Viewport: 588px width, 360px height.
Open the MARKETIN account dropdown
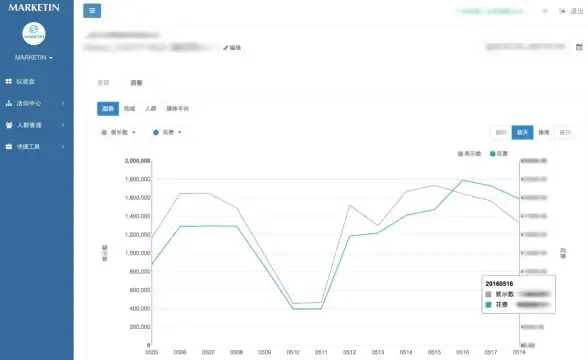pyautogui.click(x=34, y=57)
